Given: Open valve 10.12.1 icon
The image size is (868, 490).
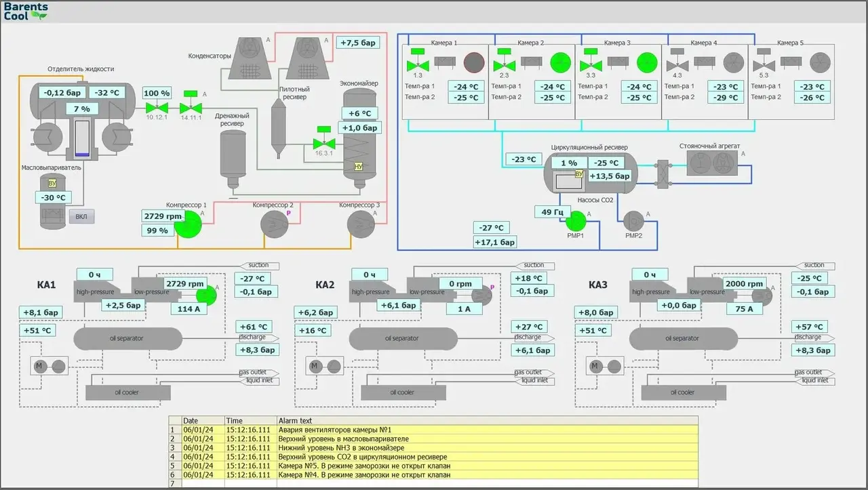Looking at the screenshot, I should (x=157, y=107).
